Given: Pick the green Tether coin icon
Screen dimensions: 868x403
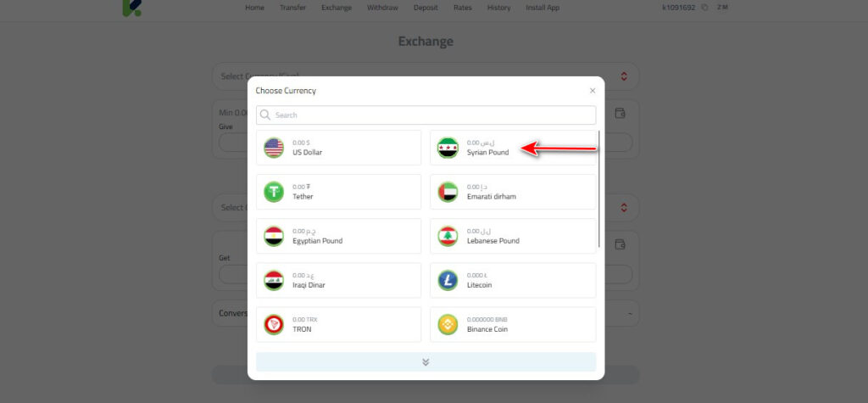Looking at the screenshot, I should 274,192.
